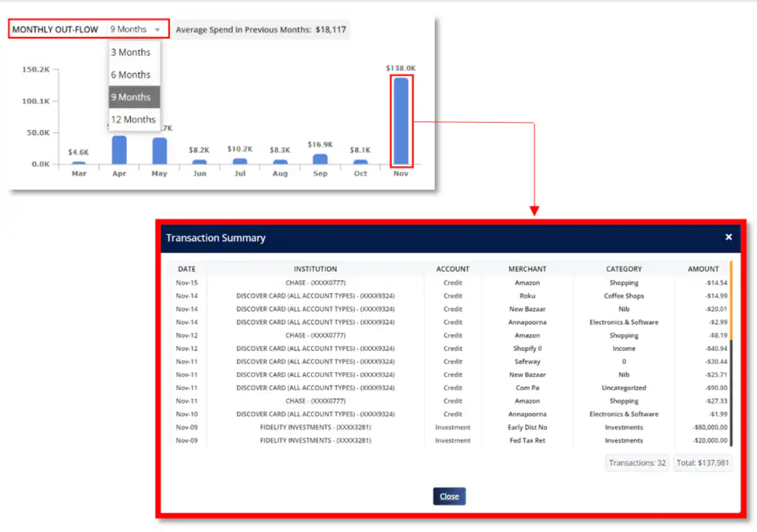Image resolution: width=757 pixels, height=532 pixels.
Task: Click the April bar in the chart
Action: (119, 150)
